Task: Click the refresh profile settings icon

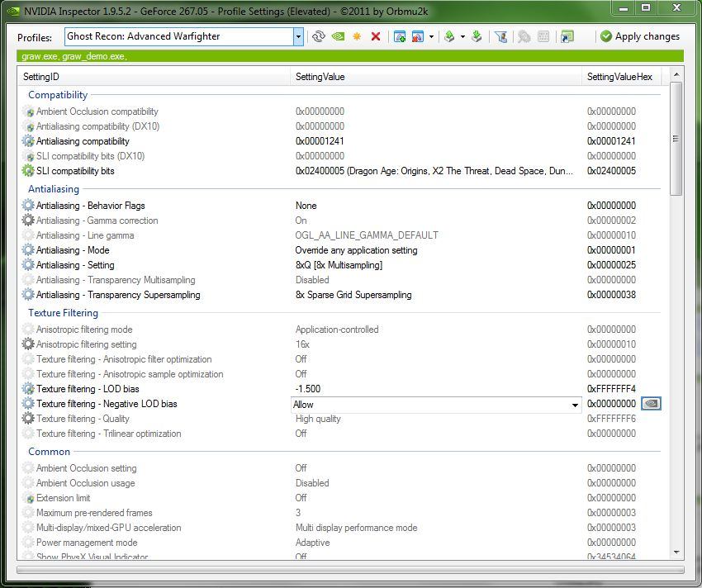Action: (318, 36)
